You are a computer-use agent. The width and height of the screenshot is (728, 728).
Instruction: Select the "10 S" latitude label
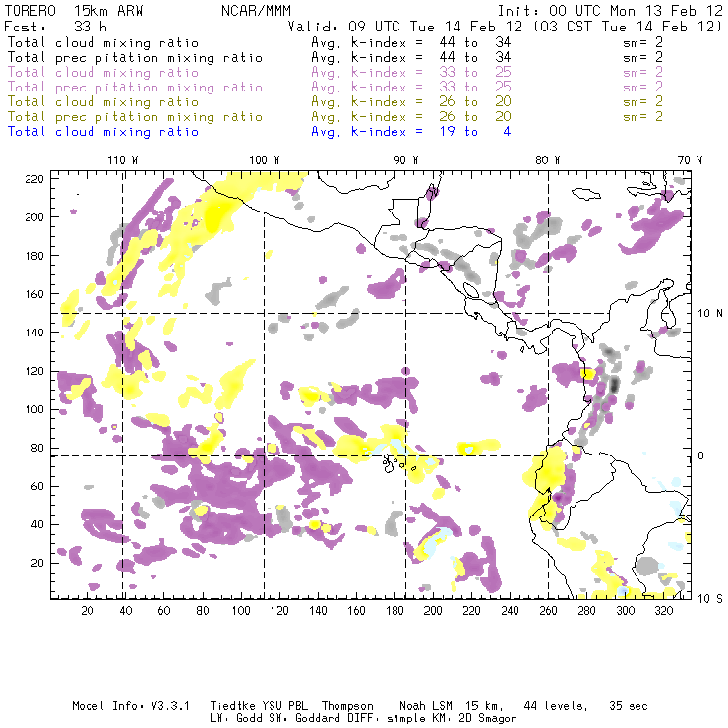click(710, 598)
